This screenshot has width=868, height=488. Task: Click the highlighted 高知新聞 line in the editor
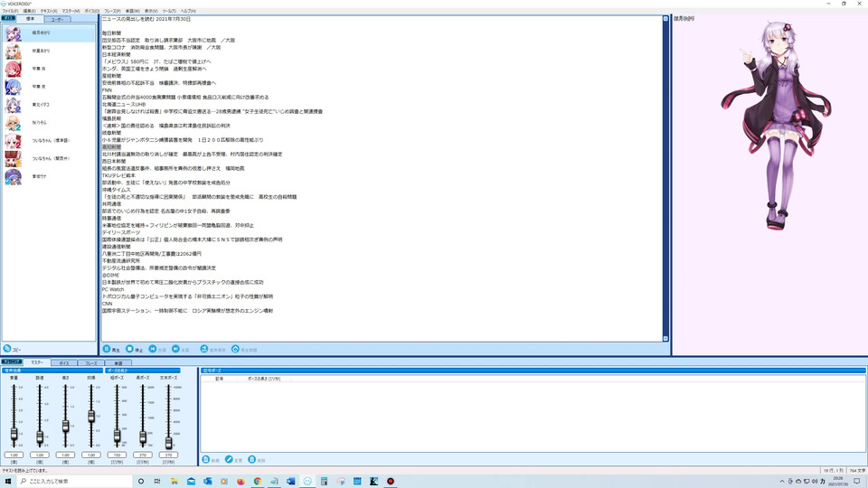[111, 147]
